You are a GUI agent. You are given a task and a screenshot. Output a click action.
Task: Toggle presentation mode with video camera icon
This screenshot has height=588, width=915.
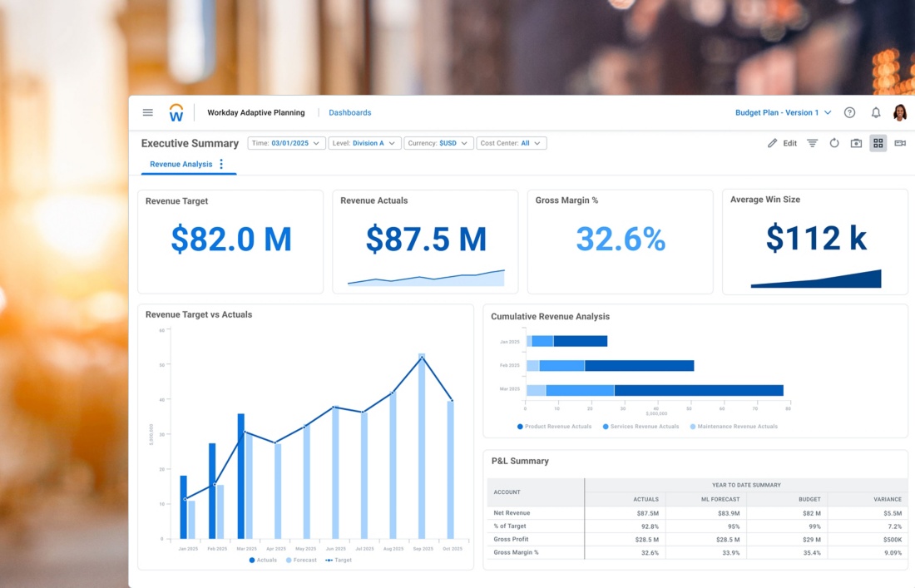coord(900,143)
